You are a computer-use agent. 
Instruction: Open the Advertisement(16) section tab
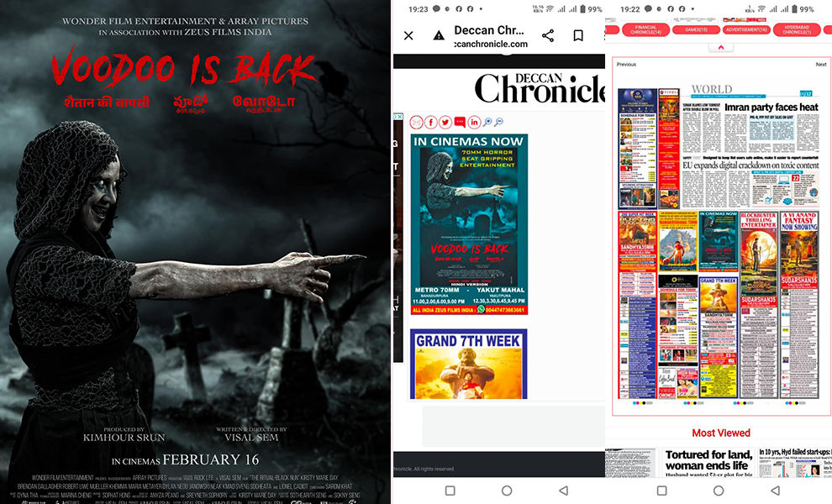click(x=745, y=29)
